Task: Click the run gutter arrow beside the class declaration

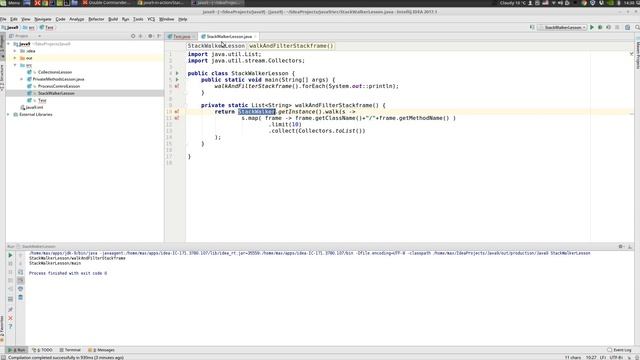Action: [177, 73]
